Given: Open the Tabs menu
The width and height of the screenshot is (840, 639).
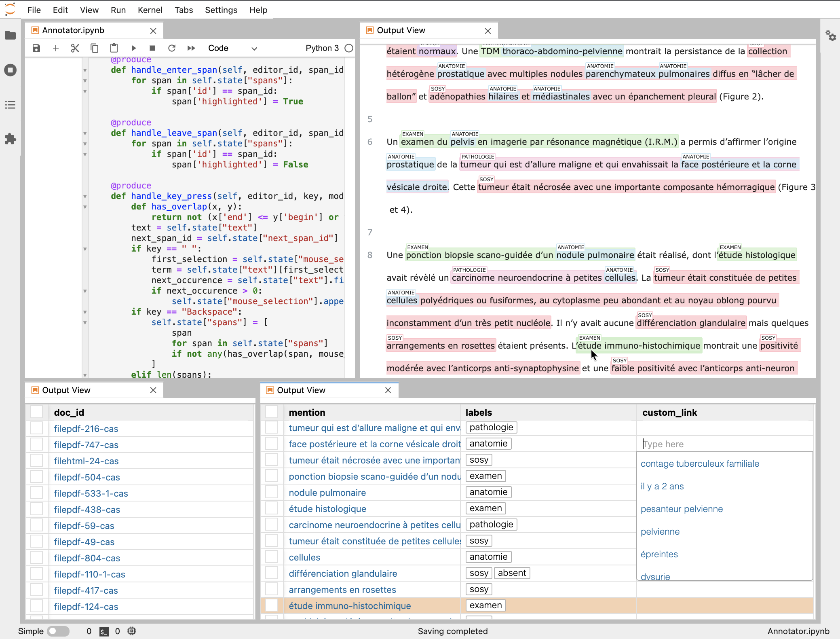Looking at the screenshot, I should pyautogui.click(x=184, y=10).
